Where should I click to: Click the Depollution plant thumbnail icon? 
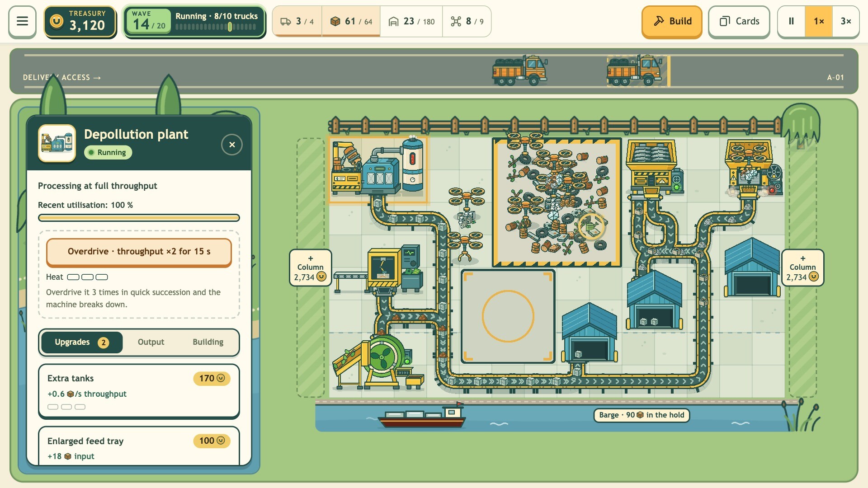click(57, 143)
